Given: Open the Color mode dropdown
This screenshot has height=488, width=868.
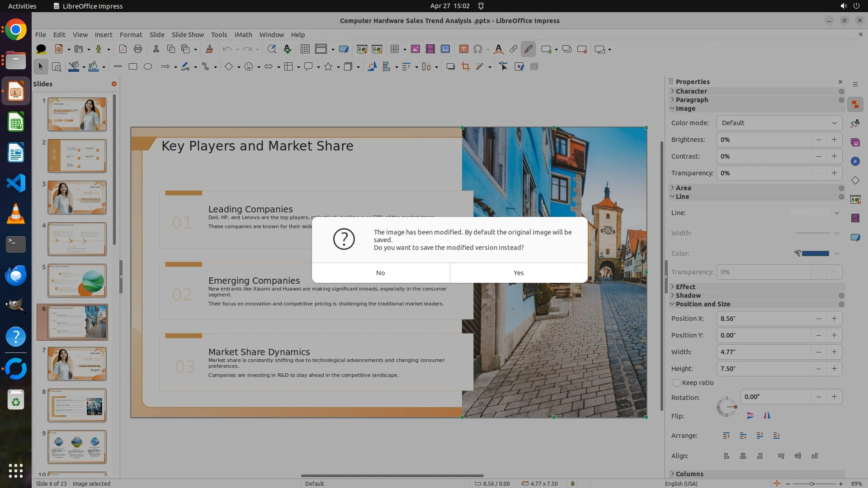Looking at the screenshot, I should (x=779, y=123).
